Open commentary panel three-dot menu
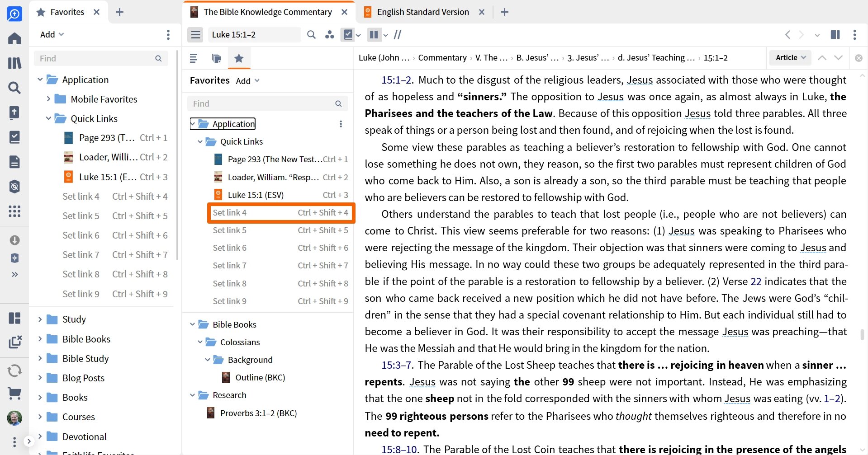868x455 pixels. (854, 35)
